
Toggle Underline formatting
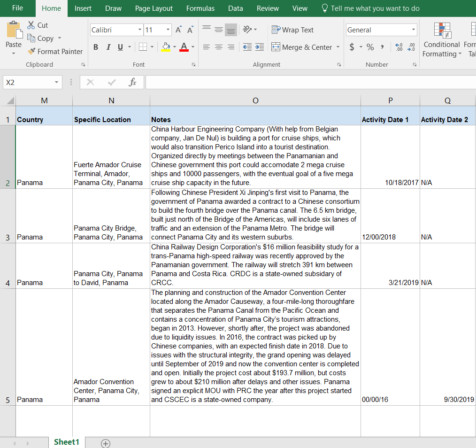point(121,47)
